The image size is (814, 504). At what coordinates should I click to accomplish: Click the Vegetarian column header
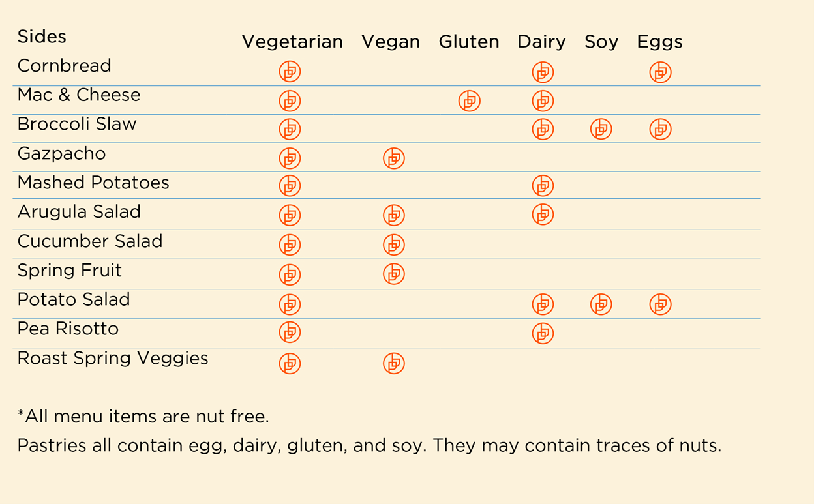[x=292, y=42]
